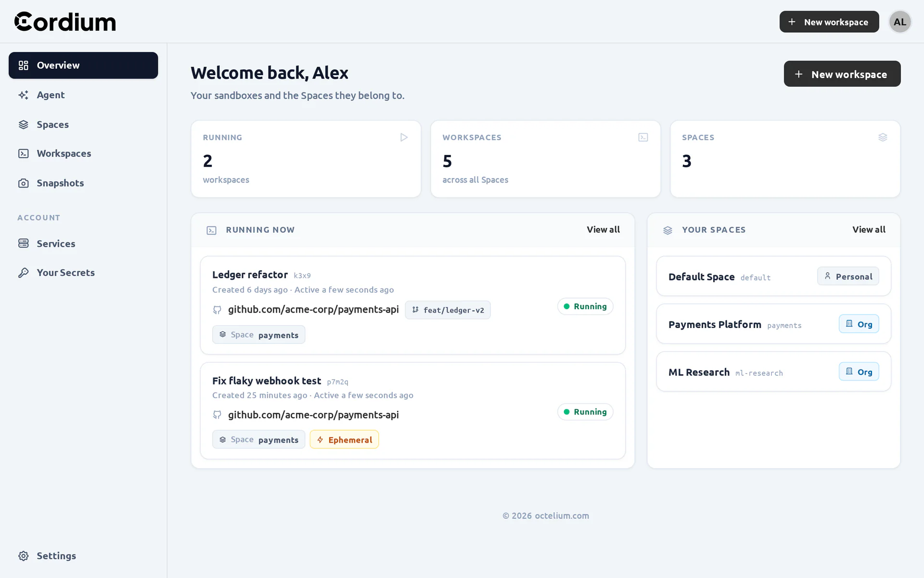
Task: Click the terminal icon beside Running Now
Action: tap(211, 230)
